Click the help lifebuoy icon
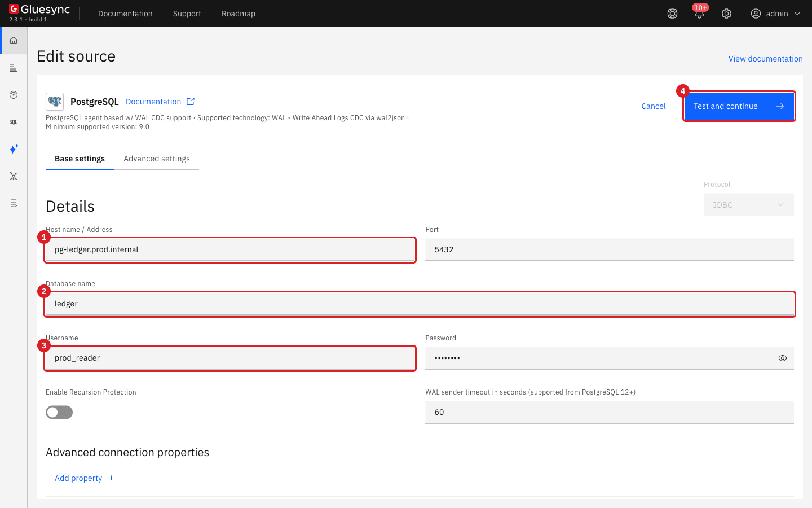812x508 pixels. pyautogui.click(x=672, y=14)
